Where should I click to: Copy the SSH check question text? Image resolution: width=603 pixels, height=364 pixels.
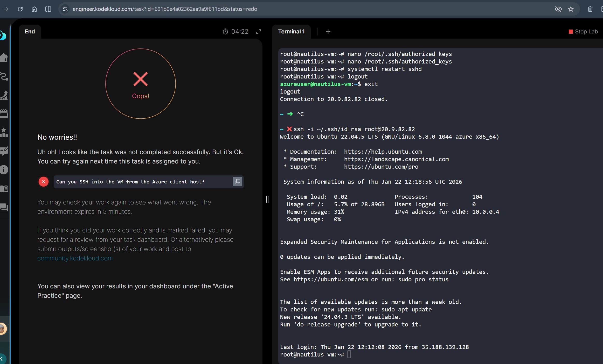pyautogui.click(x=237, y=182)
